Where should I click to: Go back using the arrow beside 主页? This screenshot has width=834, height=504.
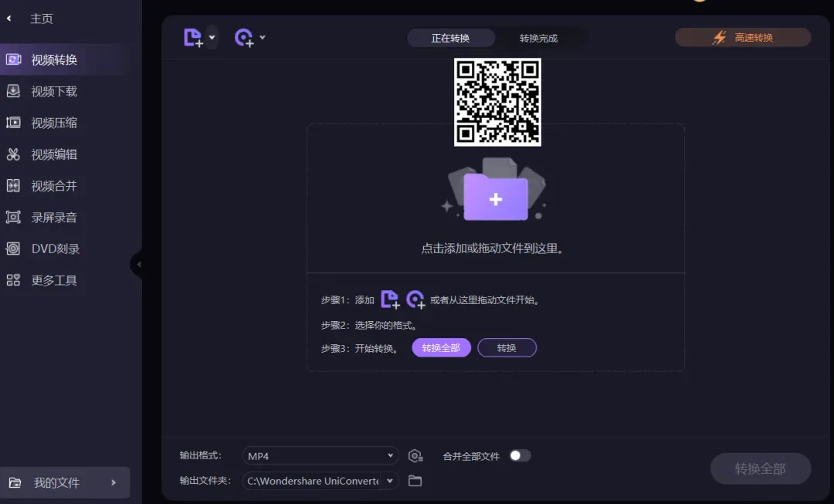click(9, 19)
